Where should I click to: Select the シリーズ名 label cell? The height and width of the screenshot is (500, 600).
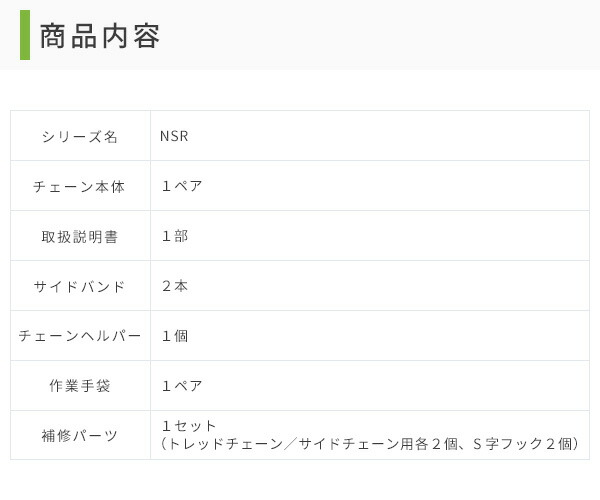coord(80,136)
